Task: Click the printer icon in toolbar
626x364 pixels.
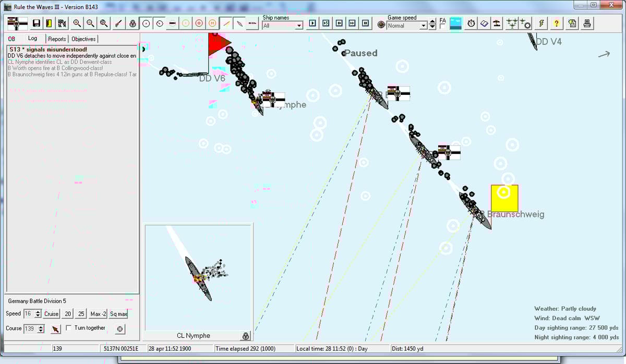Action: pos(587,23)
